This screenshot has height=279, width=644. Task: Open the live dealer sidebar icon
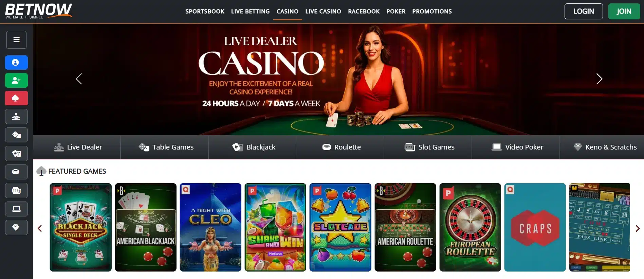pos(16,117)
